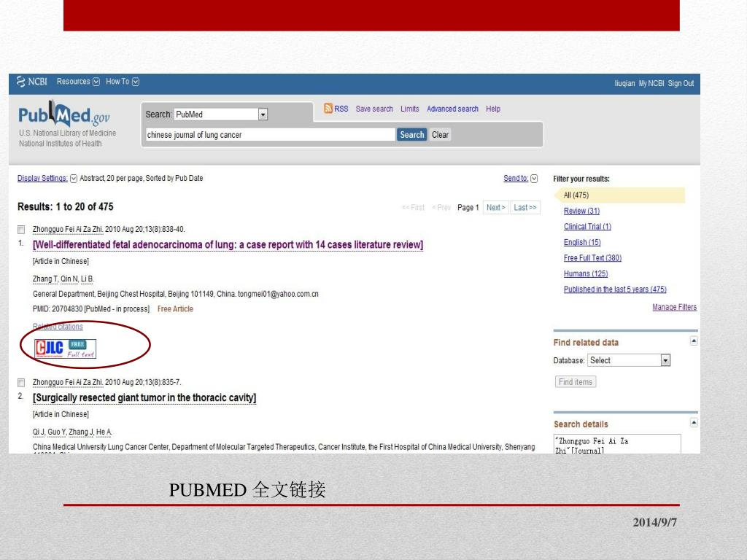Screen dimensions: 747x560
Task: Click author Qi J
Action: (x=39, y=432)
